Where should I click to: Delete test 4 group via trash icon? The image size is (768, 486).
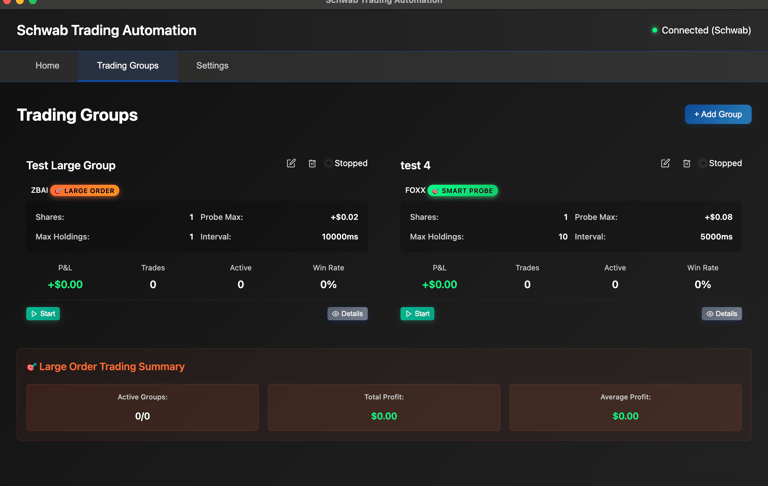tap(687, 164)
